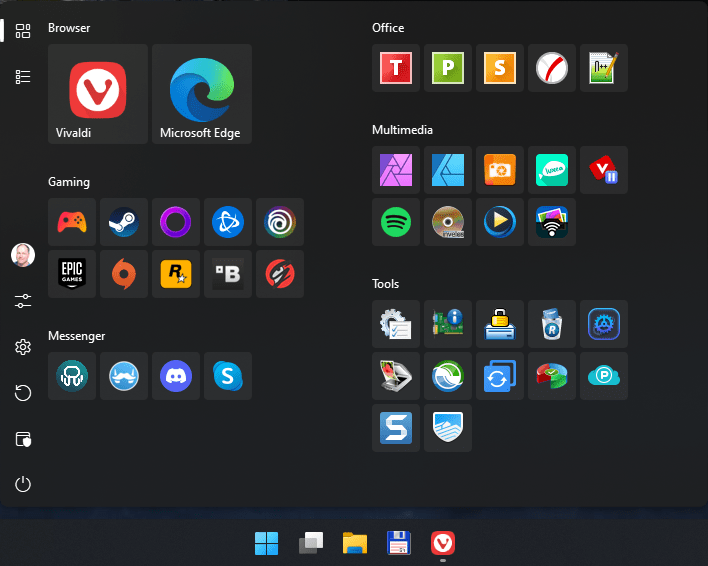Open the window with shield sidebar icon
Viewport: 708px width, 566px height.
click(23, 439)
